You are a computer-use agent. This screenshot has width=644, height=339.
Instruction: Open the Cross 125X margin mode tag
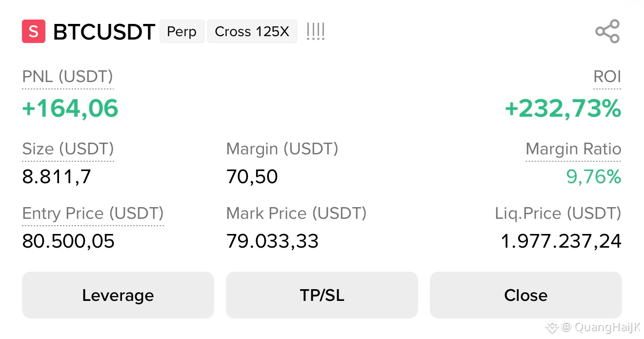pyautogui.click(x=252, y=31)
